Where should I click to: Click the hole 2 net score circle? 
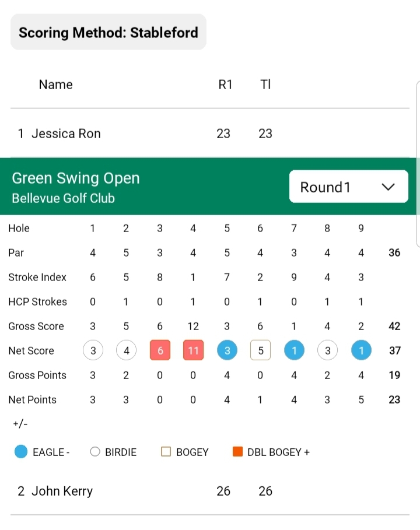coord(126,350)
